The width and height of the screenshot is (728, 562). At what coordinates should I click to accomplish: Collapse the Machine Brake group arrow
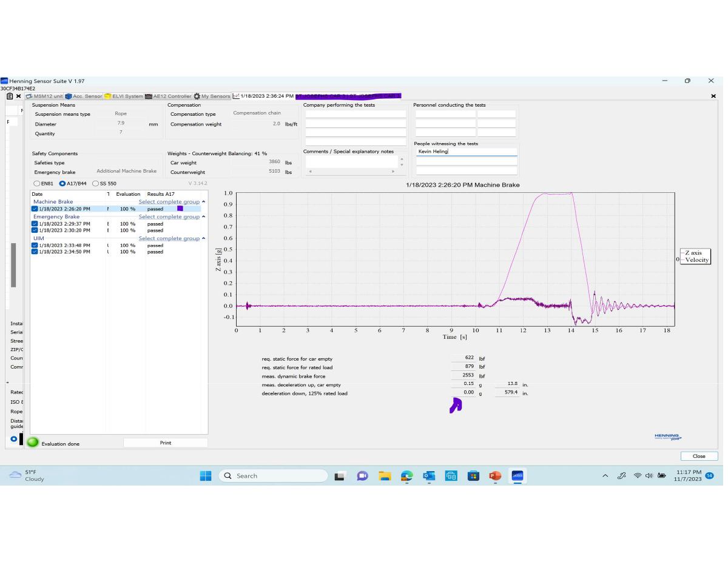(x=203, y=202)
